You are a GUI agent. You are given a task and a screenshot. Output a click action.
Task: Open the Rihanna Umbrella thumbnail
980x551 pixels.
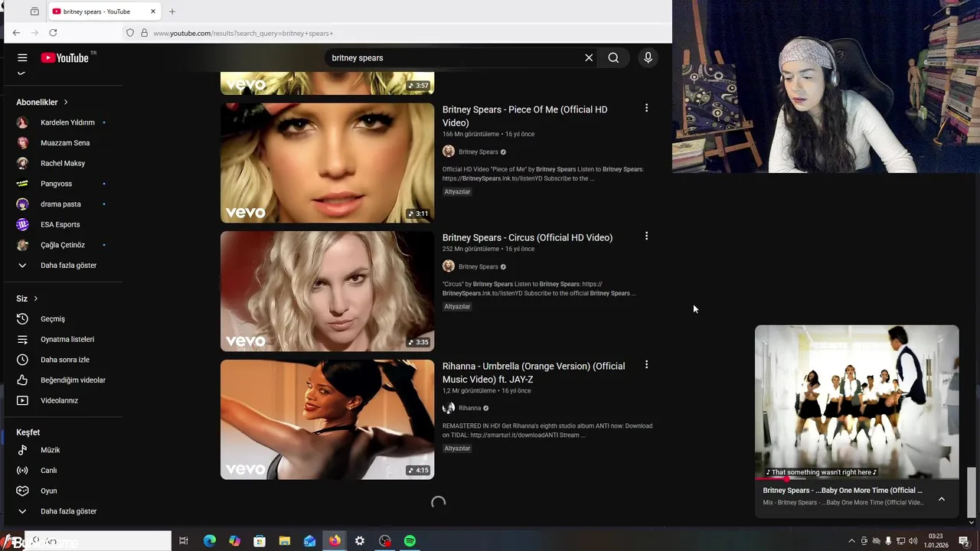click(327, 419)
